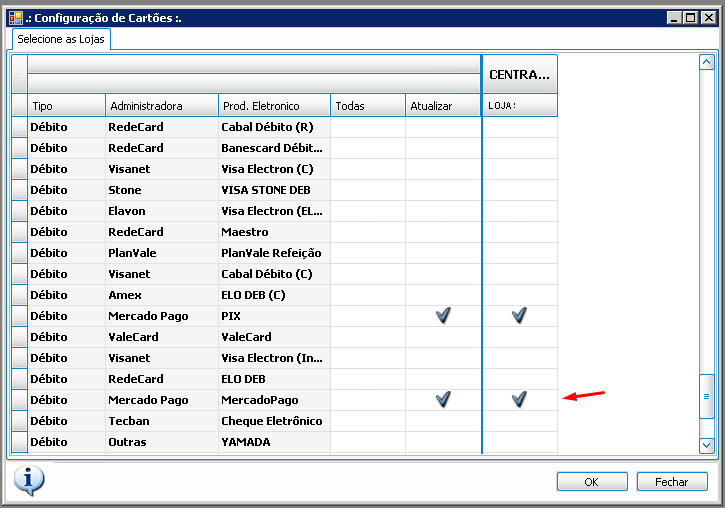Screen dimensions: 725x508
Task: Tick Todas cell for the ValeCard row
Action: tap(368, 337)
